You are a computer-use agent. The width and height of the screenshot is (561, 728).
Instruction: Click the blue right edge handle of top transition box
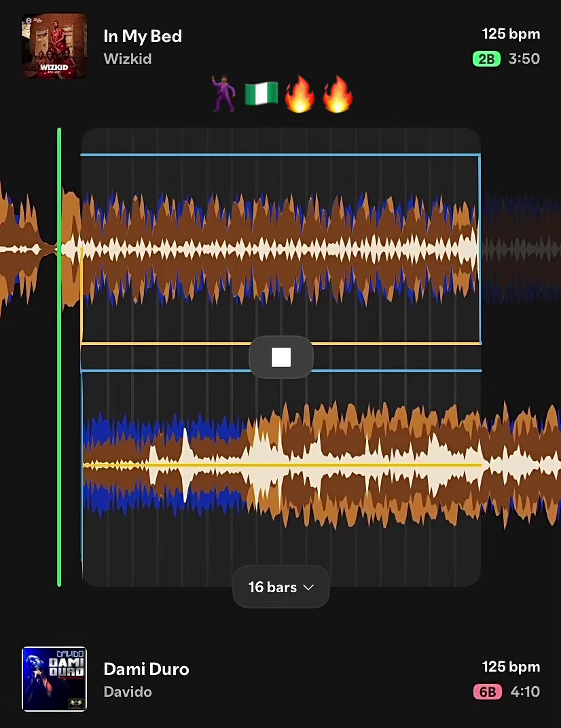coord(479,249)
